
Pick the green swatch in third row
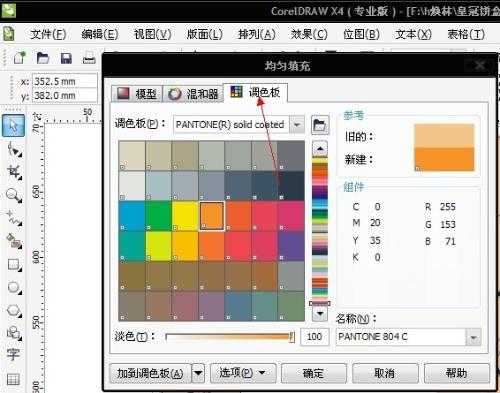[159, 216]
